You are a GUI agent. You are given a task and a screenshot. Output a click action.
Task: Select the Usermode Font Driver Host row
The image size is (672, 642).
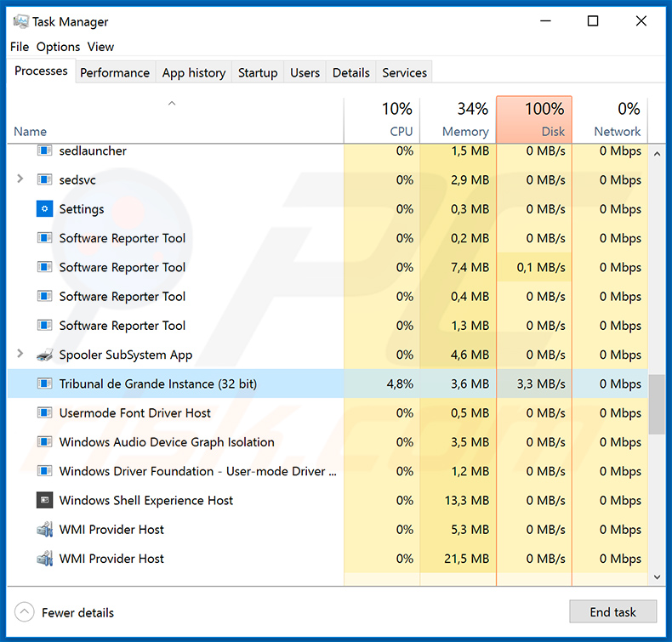[327, 412]
